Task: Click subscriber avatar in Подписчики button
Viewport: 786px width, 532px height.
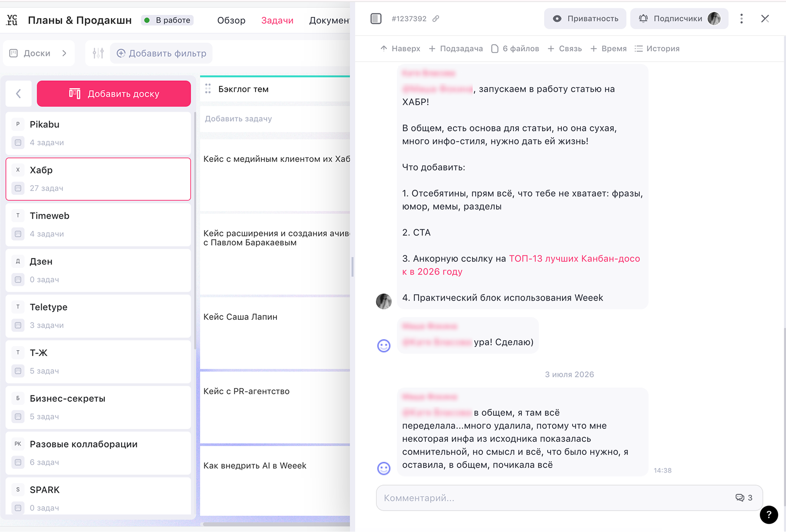Action: 714,19
